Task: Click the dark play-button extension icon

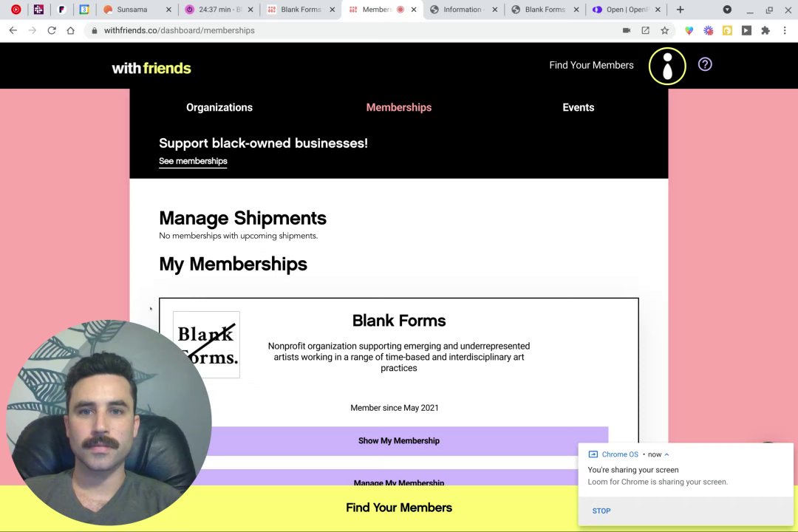Action: point(746,30)
